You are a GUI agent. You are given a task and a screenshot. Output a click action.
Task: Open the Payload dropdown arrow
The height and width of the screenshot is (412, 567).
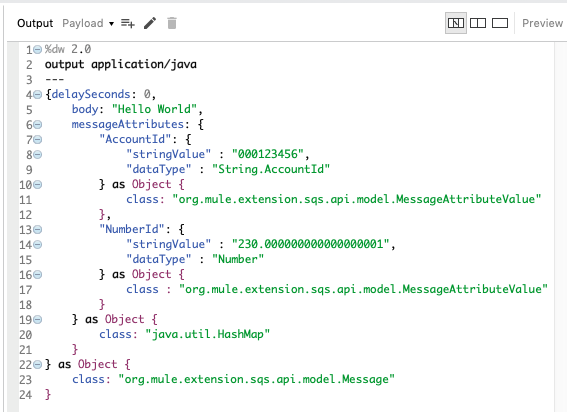(x=111, y=24)
